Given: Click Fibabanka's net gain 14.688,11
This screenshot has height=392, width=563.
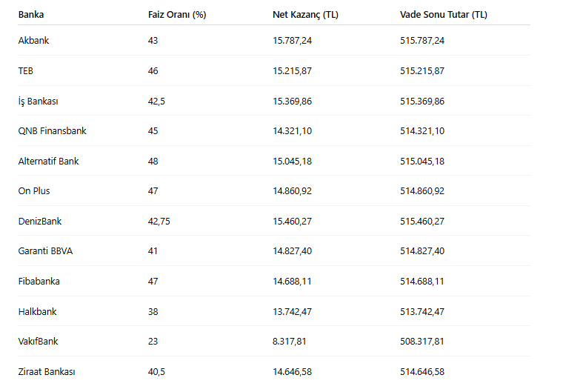Looking at the screenshot, I should [x=292, y=282].
